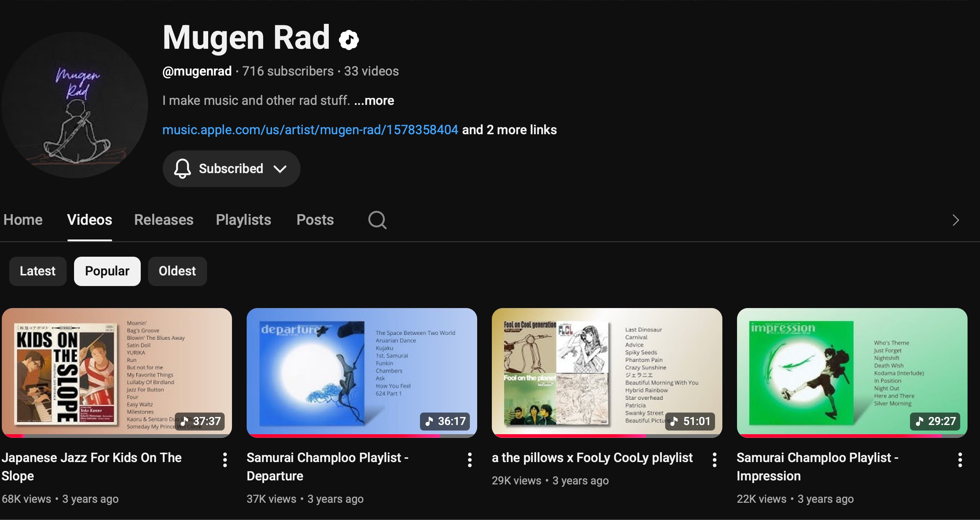The height and width of the screenshot is (520, 980).
Task: Open Samurai Champloo Playlist - Departure title
Action: click(x=328, y=467)
